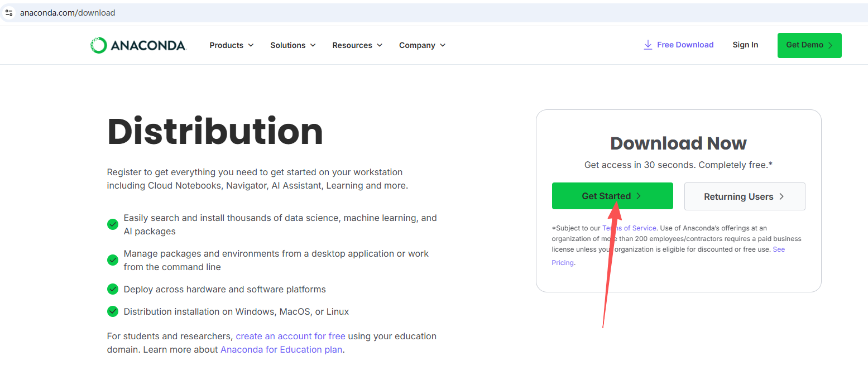The image size is (868, 380).
Task: Open the Products dropdown menu
Action: (232, 45)
